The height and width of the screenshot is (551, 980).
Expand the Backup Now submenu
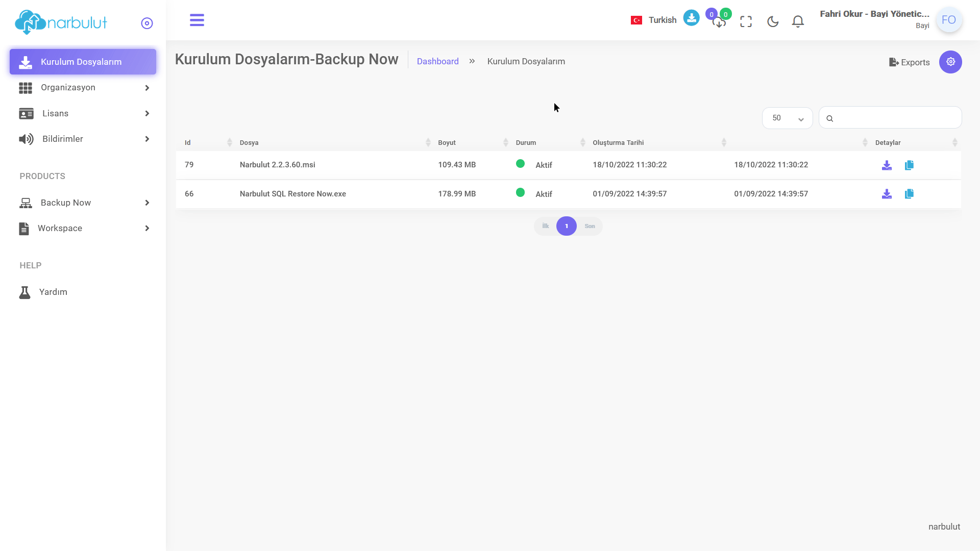(83, 203)
